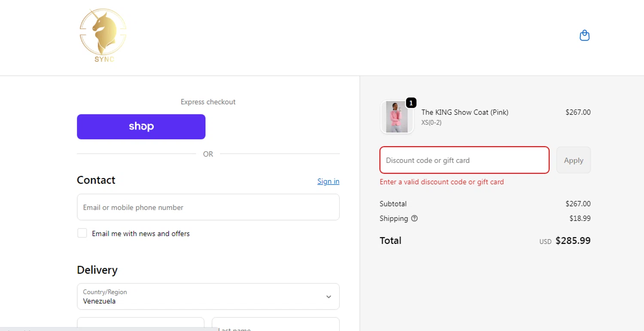
Task: Click the red discount code error message
Action: pyautogui.click(x=442, y=182)
